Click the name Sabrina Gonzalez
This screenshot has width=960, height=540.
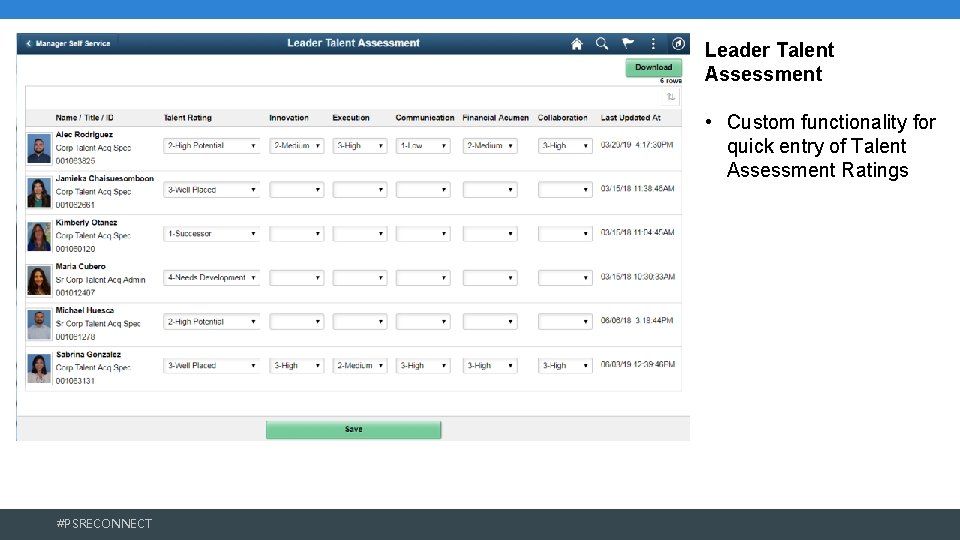point(88,354)
